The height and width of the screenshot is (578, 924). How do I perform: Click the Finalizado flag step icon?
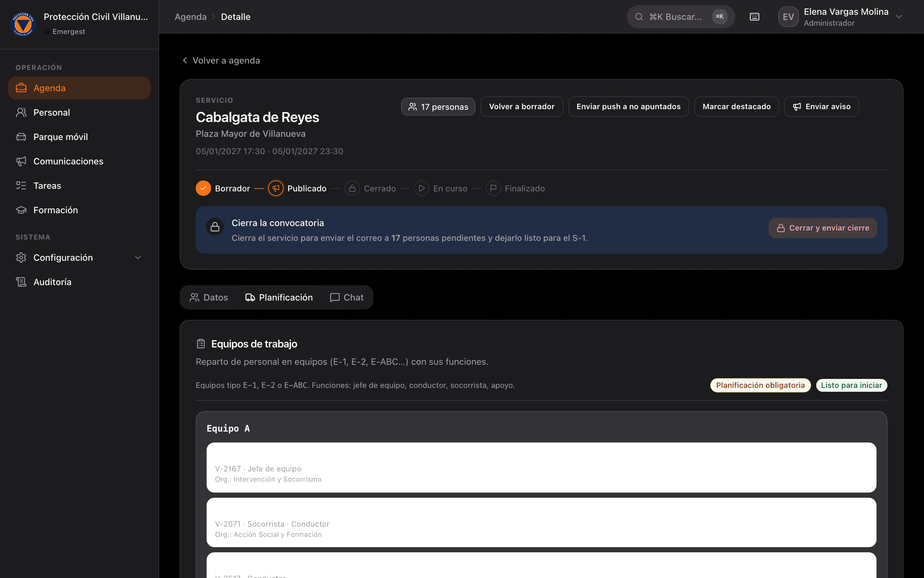[493, 188]
